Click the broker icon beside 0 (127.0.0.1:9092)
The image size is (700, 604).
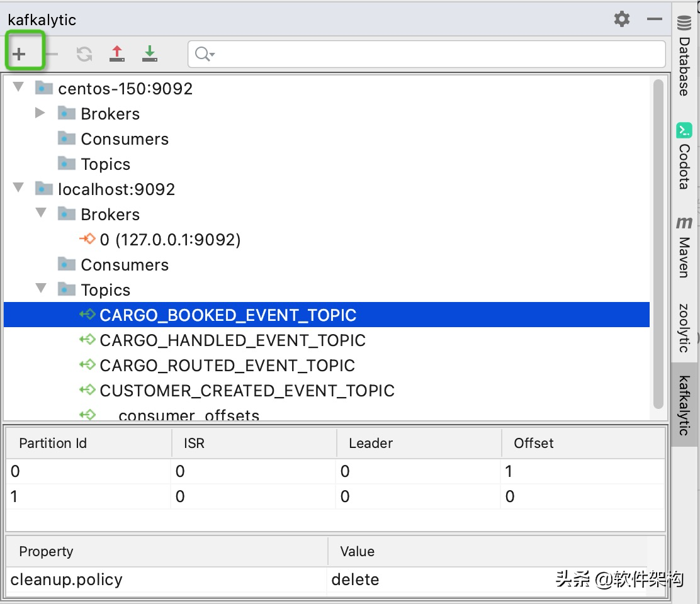tap(87, 239)
